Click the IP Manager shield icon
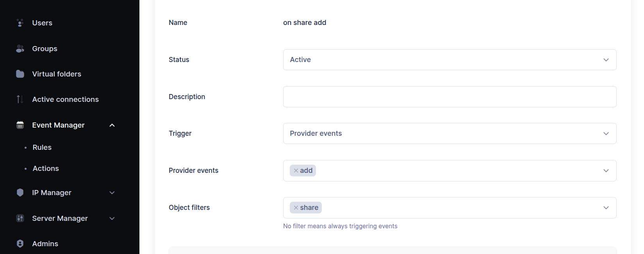Viewport: 644px width, 254px height. point(20,193)
